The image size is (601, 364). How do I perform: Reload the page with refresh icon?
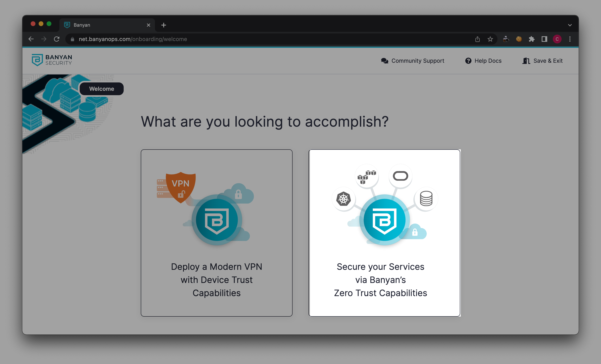pos(57,39)
